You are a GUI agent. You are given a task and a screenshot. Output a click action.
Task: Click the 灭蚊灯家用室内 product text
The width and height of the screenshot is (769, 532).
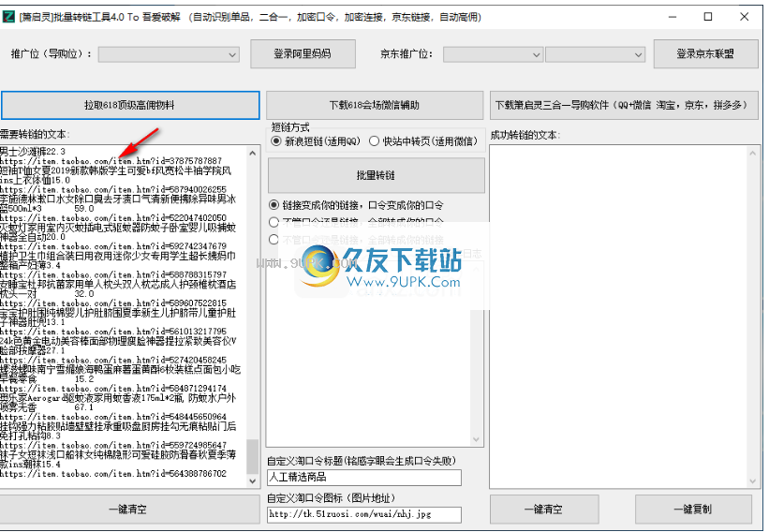point(118,232)
